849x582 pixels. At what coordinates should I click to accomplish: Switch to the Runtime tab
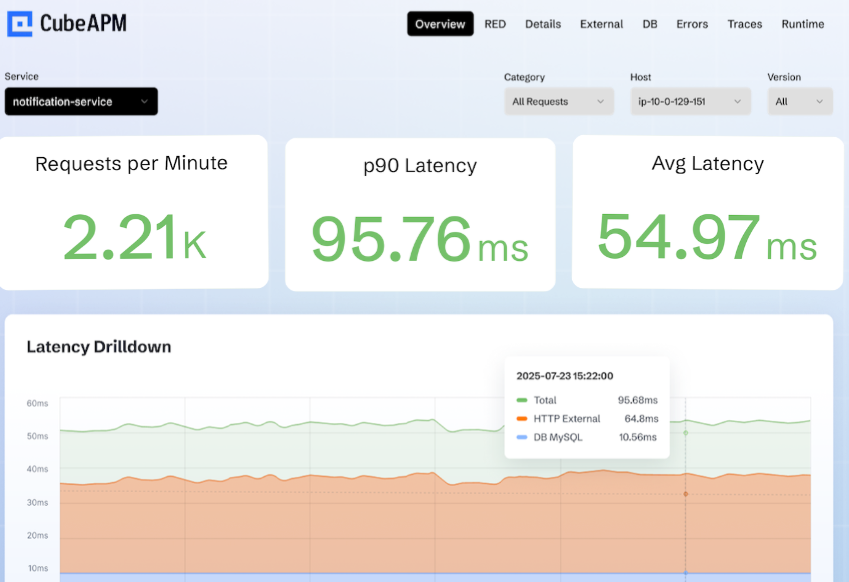[x=802, y=24]
